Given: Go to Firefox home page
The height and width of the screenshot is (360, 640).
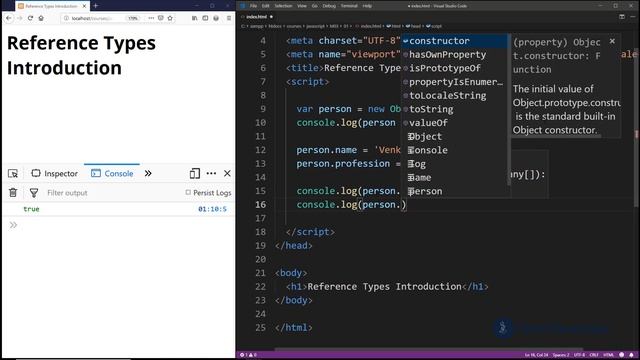Looking at the screenshot, I should pos(41,18).
